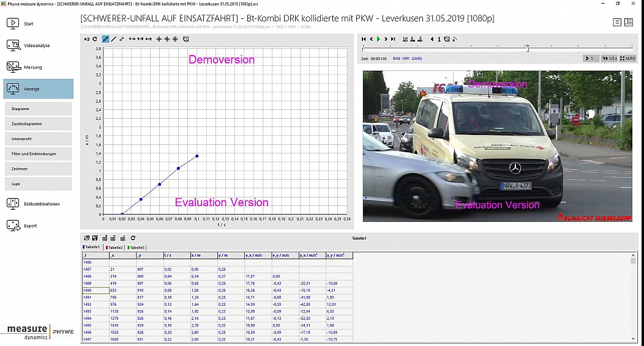
Task: Click the Diagramm button
Action: [38, 109]
